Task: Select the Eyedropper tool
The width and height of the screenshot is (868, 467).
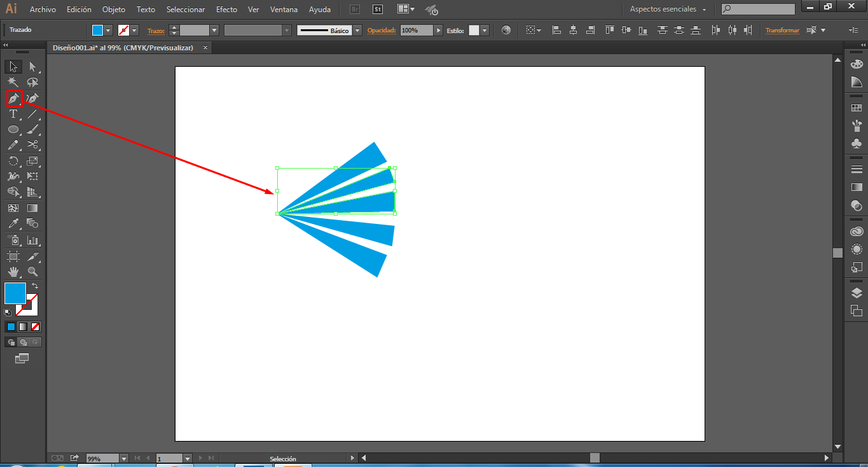Action: tap(13, 223)
